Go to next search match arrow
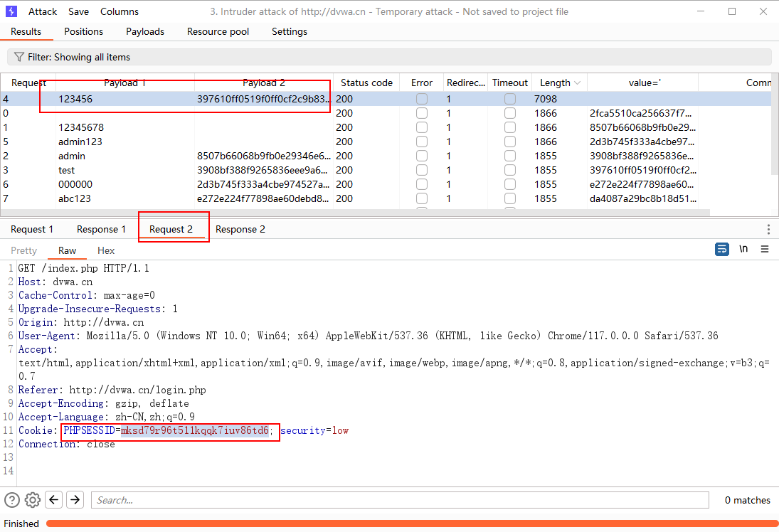779x532 pixels. 75,500
